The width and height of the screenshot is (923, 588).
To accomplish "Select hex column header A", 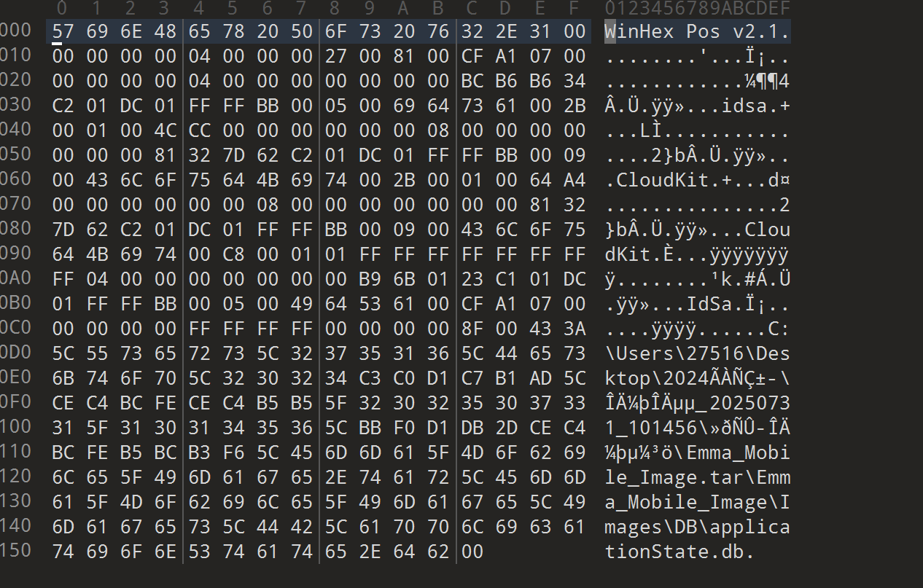I will point(403,8).
